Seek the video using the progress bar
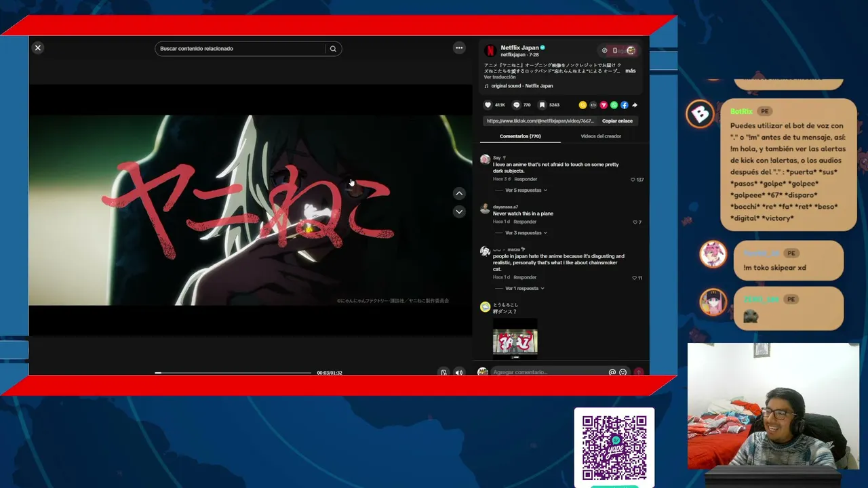This screenshot has height=488, width=868. click(x=233, y=373)
